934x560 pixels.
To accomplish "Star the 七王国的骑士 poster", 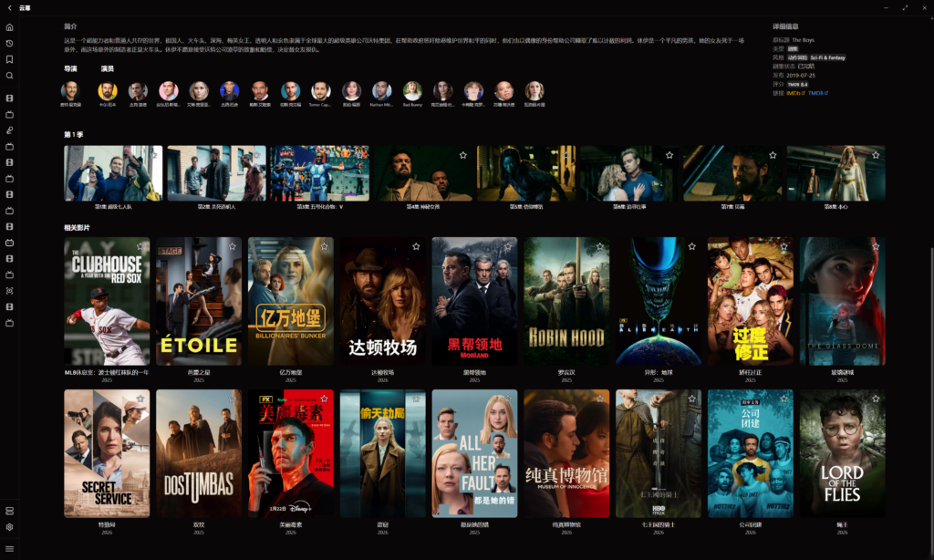I will pyautogui.click(x=691, y=399).
